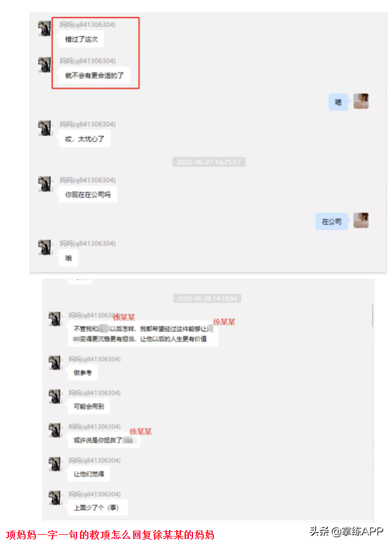
Task: Click the blue "在公司" reply bubble
Action: tap(332, 221)
